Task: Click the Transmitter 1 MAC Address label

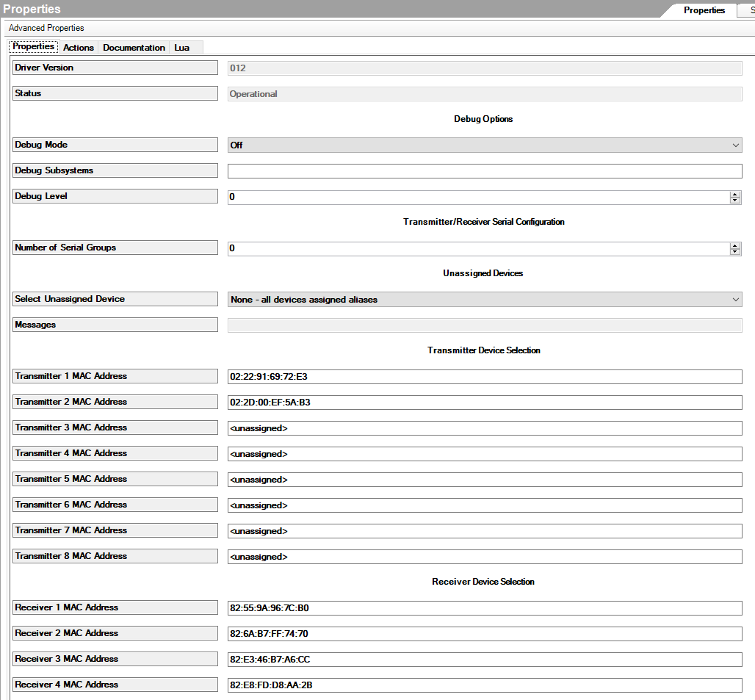Action: [x=115, y=376]
